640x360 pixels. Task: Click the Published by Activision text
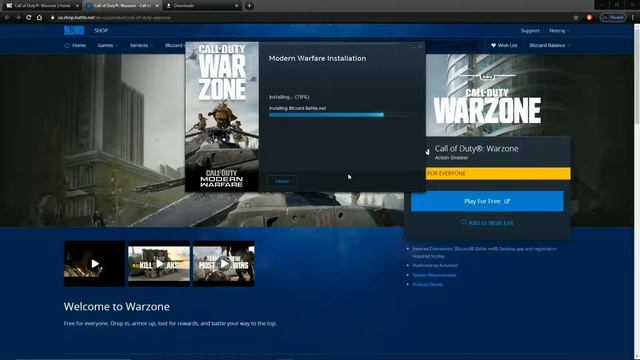[435, 266]
